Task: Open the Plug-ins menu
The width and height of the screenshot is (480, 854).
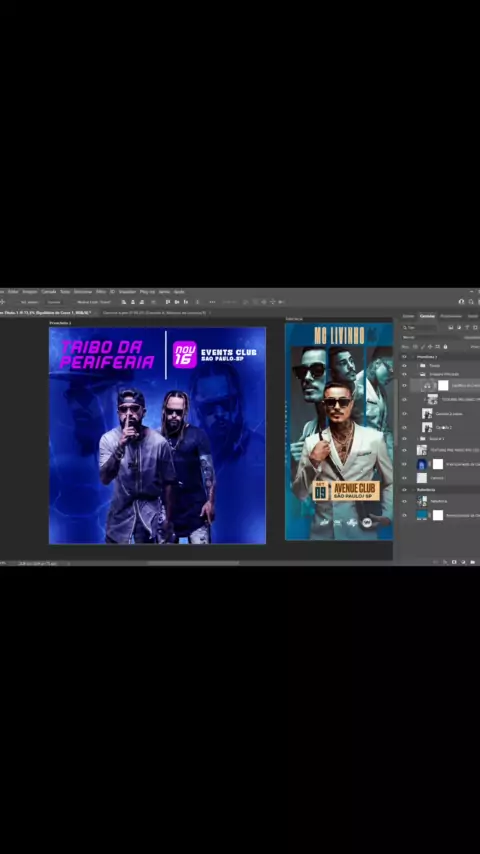Action: point(148,291)
